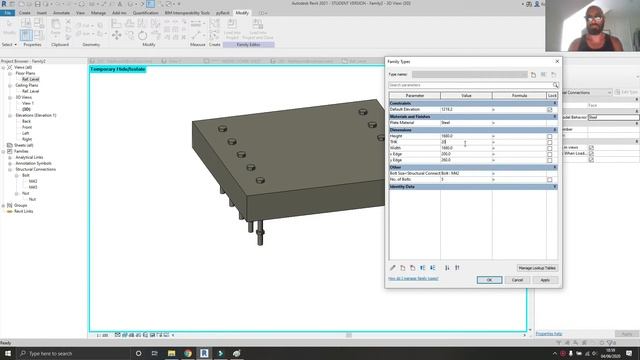
Task: Toggle the Lock checkbox for y Edge
Action: pos(549,160)
